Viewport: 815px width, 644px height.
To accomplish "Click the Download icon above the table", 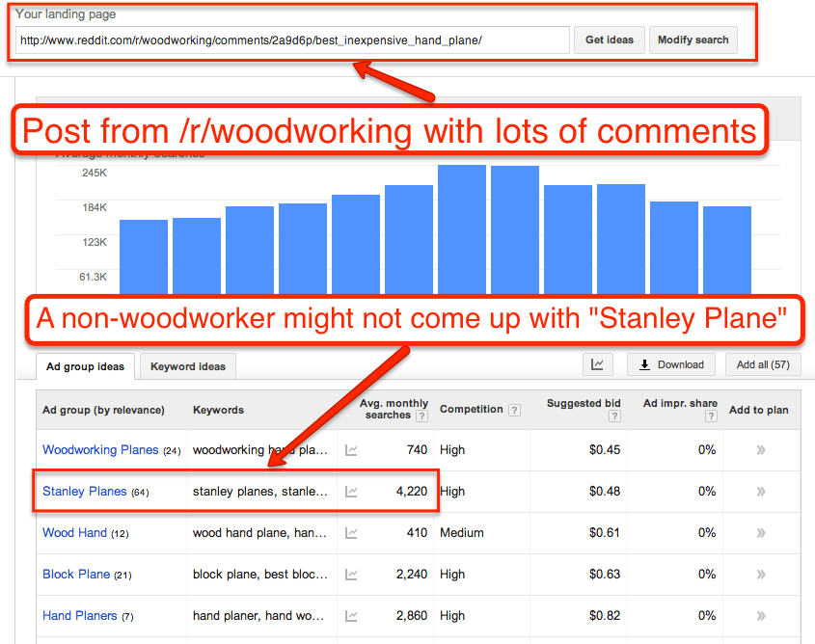I will coord(670,364).
